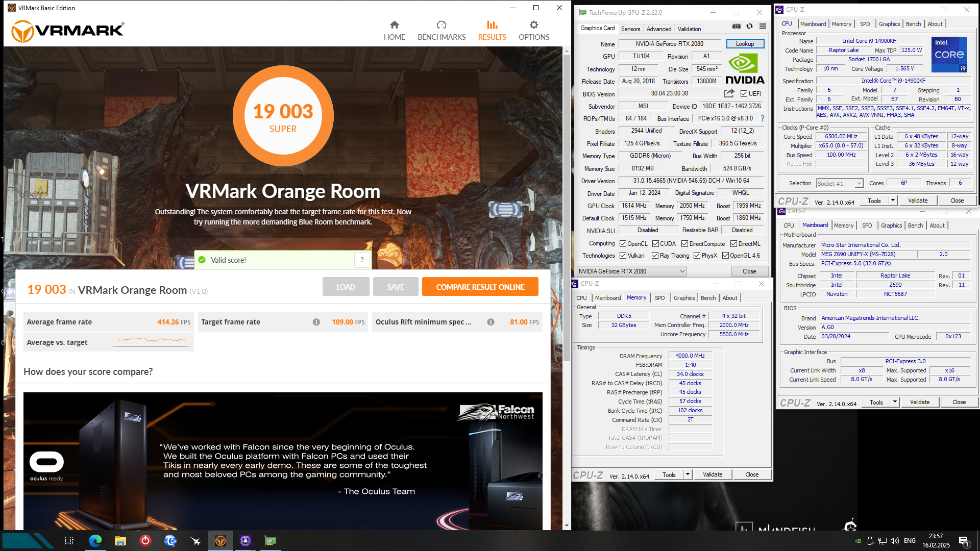This screenshot has height=551, width=980.
Task: Open the Socket #1 selection dropdown
Action: (839, 184)
